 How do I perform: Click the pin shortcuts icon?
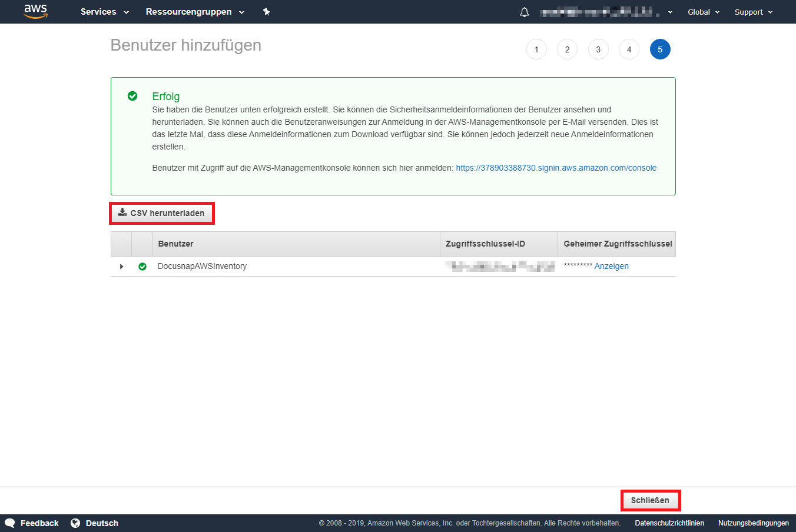266,12
